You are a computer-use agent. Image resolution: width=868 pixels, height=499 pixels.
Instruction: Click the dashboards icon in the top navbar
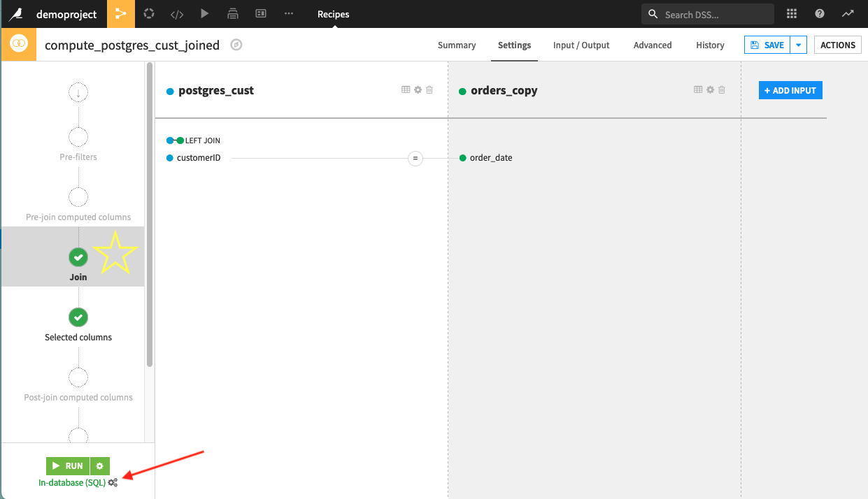260,13
